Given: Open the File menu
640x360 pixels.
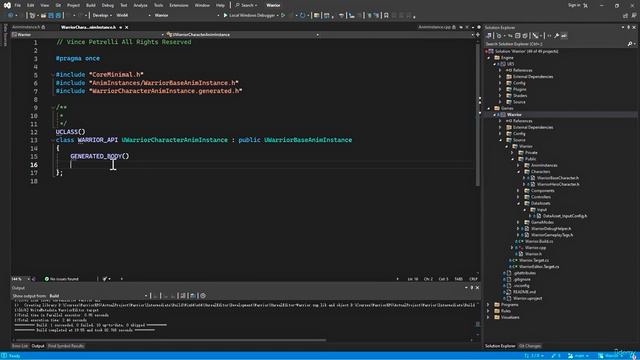Looking at the screenshot, I should tap(18, 5).
